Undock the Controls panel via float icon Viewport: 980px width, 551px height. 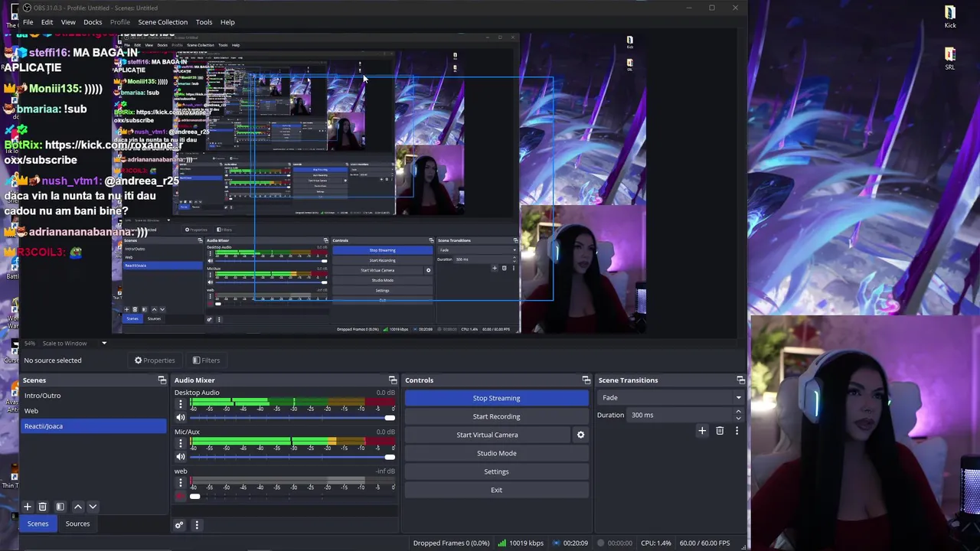click(x=586, y=380)
